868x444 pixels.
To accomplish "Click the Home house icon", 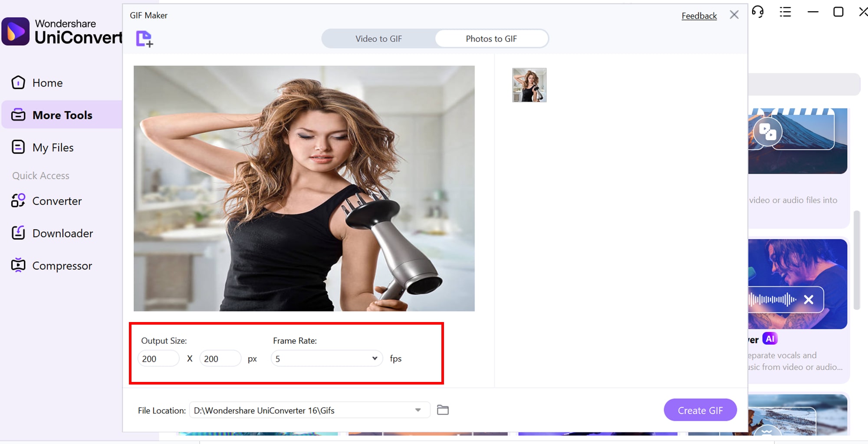I will point(18,82).
